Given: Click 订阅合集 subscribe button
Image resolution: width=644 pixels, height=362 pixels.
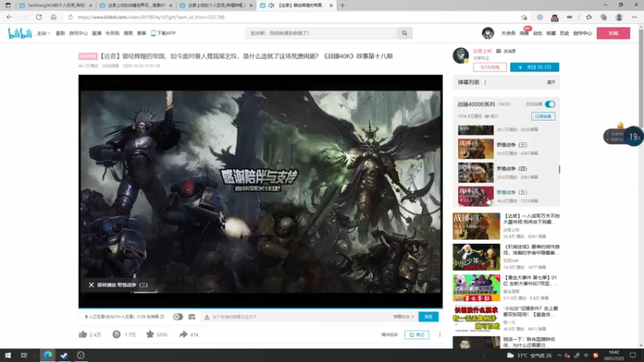Looking at the screenshot, I should pyautogui.click(x=543, y=117).
